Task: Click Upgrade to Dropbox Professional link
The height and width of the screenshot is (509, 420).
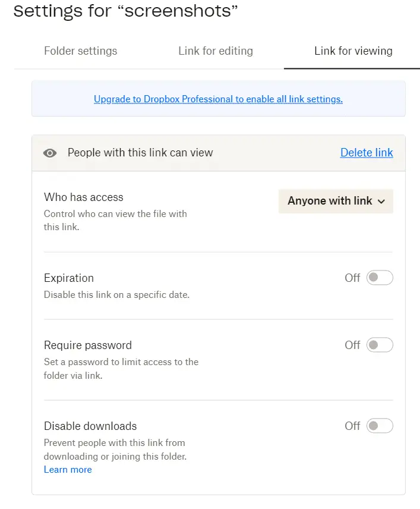Action: click(x=218, y=99)
